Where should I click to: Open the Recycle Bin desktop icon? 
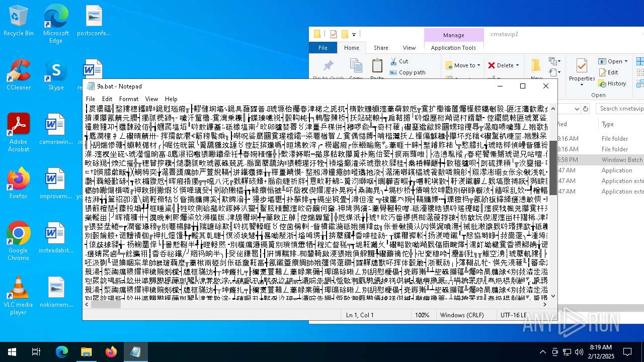pyautogui.click(x=18, y=21)
